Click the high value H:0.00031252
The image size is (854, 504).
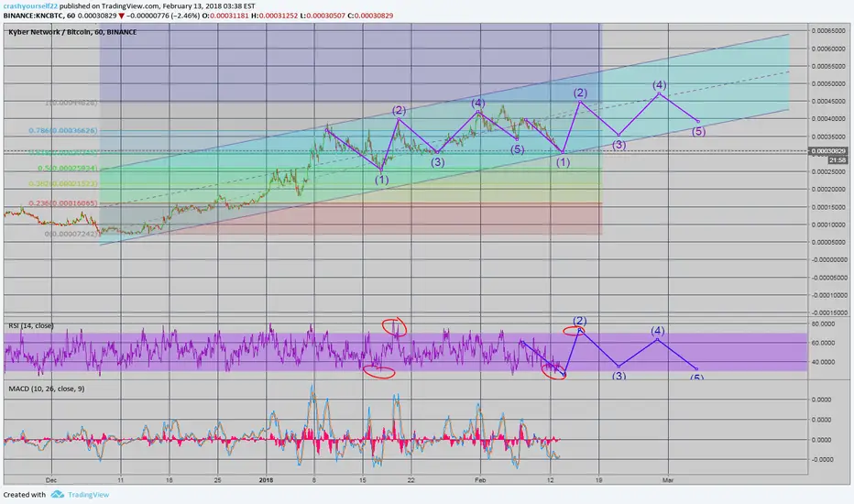point(275,16)
